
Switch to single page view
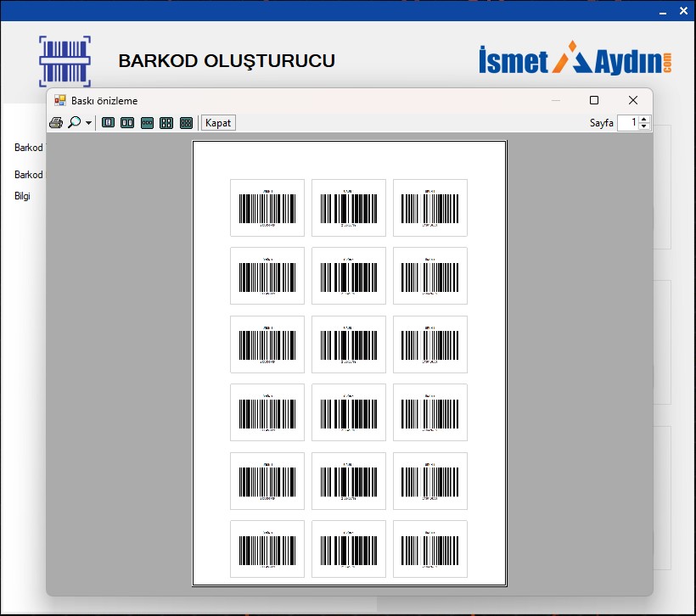click(x=108, y=123)
